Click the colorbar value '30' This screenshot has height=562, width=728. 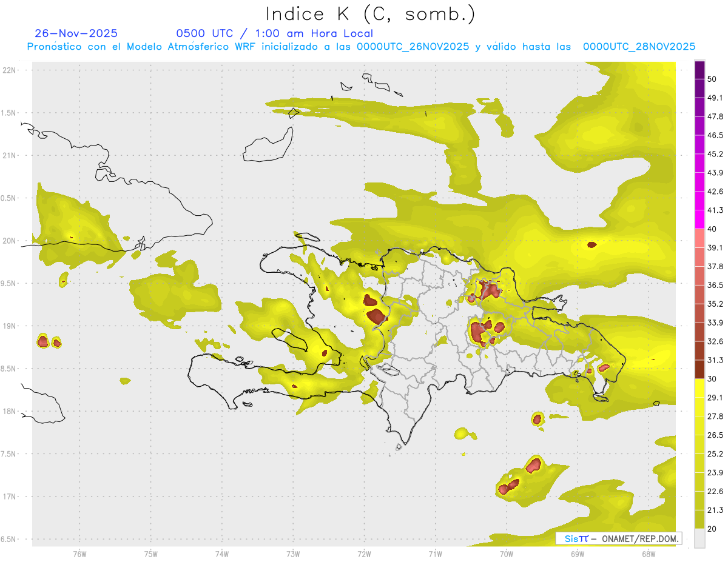point(713,379)
